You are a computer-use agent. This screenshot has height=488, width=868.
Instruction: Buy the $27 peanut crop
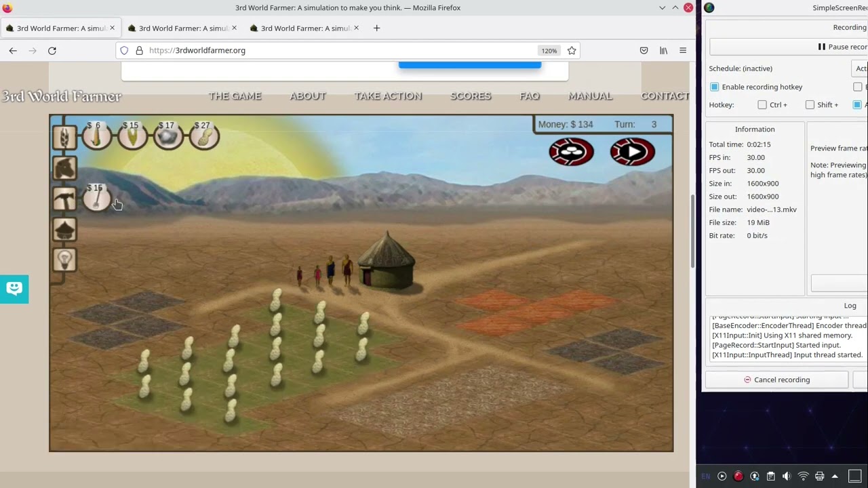pos(203,136)
